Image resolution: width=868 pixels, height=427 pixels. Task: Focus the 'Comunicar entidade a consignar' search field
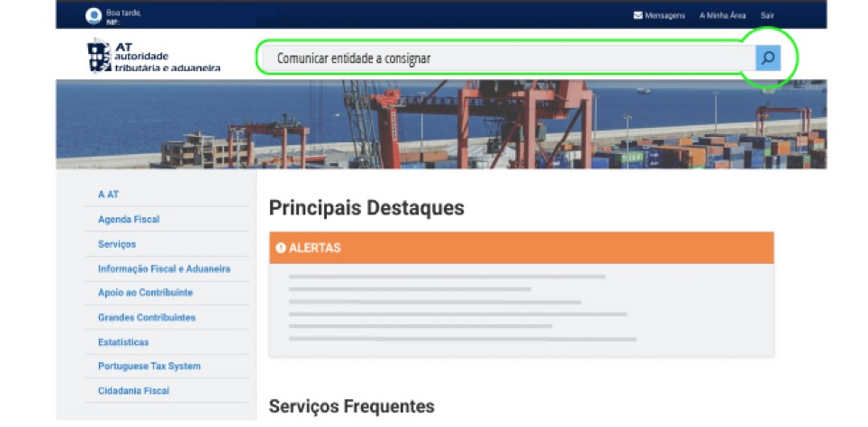(504, 59)
